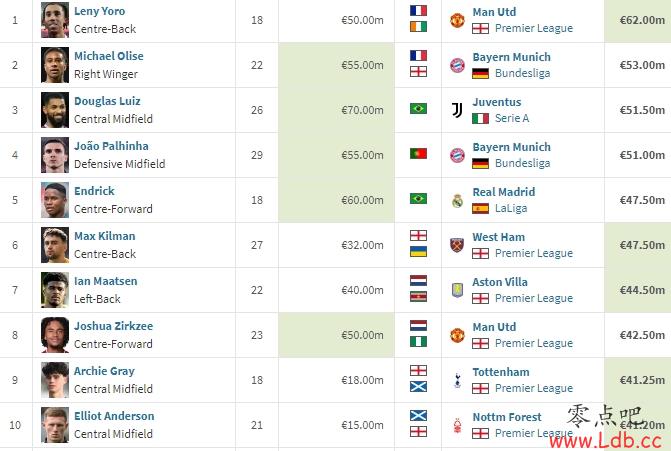Click Portugal flag in João Palhinha row

click(418, 154)
